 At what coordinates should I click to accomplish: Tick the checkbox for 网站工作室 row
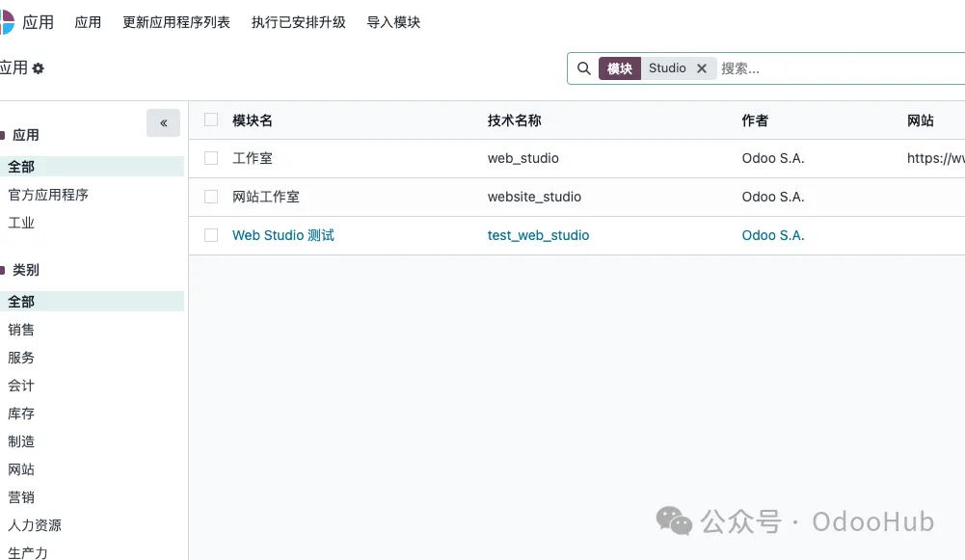pos(211,197)
